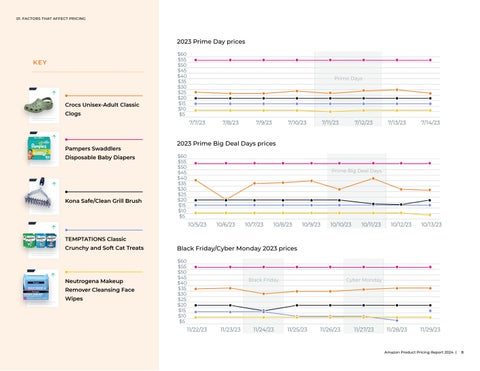Click the TEMPTATIONS cat treats thumbnail
480x371 pixels.
tap(41, 240)
